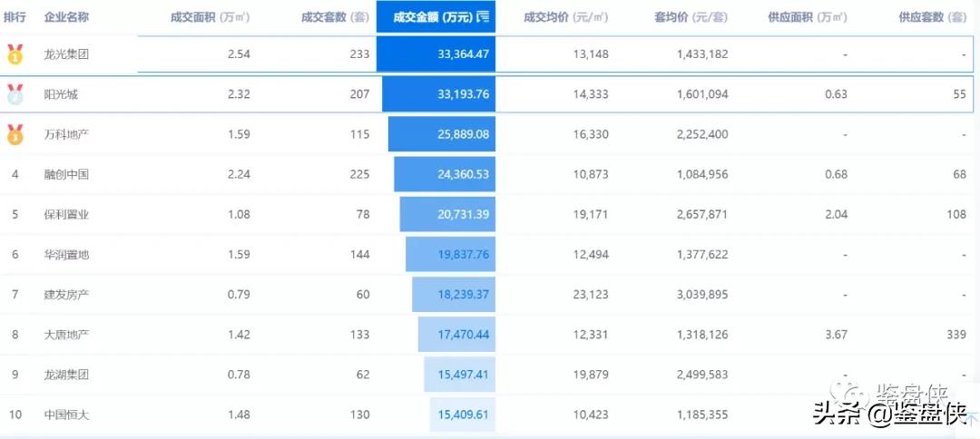Viewport: 980px width, 439px height.
Task: Click transaction units value 225
Action: [359, 174]
